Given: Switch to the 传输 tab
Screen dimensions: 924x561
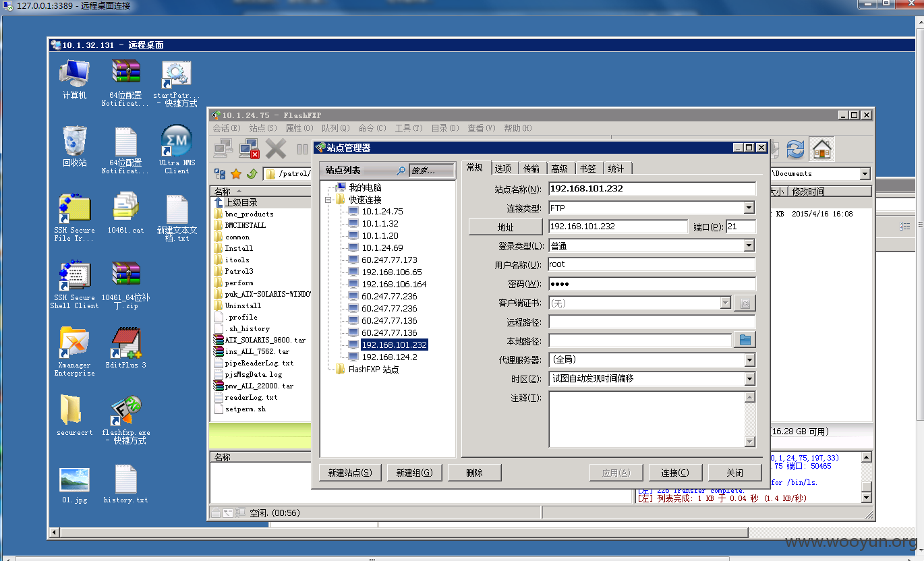Looking at the screenshot, I should click(x=531, y=168).
